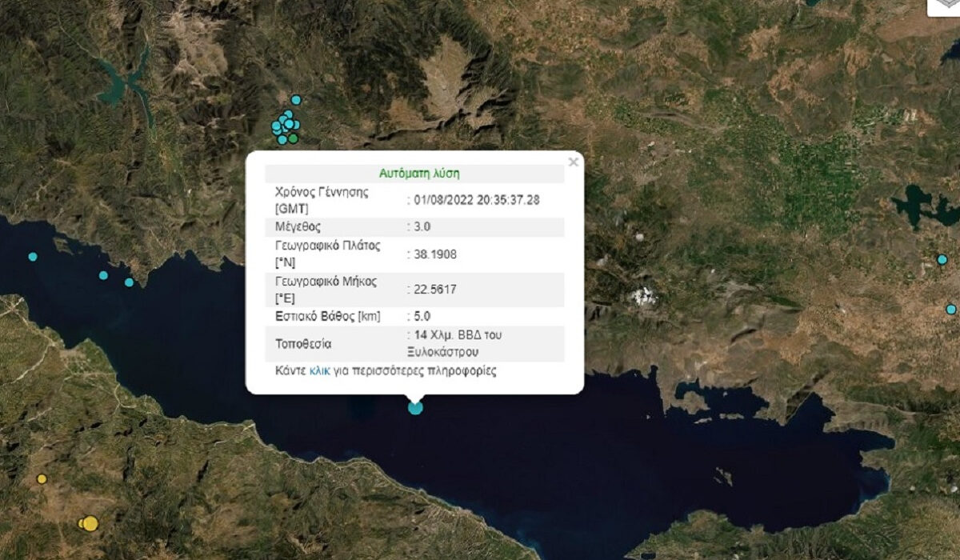Click the 'Τοποθεσία' label
Image resolution: width=960 pixels, height=560 pixels.
tap(302, 344)
